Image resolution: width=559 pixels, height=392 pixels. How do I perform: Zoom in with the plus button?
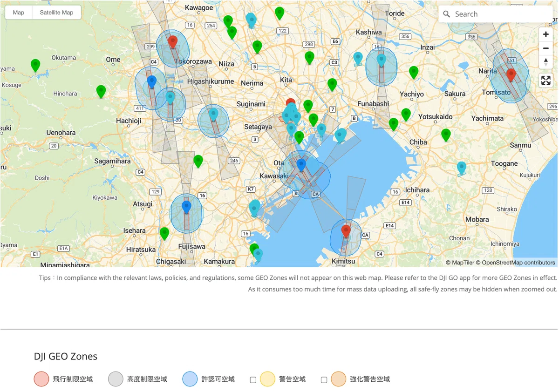[x=546, y=34]
